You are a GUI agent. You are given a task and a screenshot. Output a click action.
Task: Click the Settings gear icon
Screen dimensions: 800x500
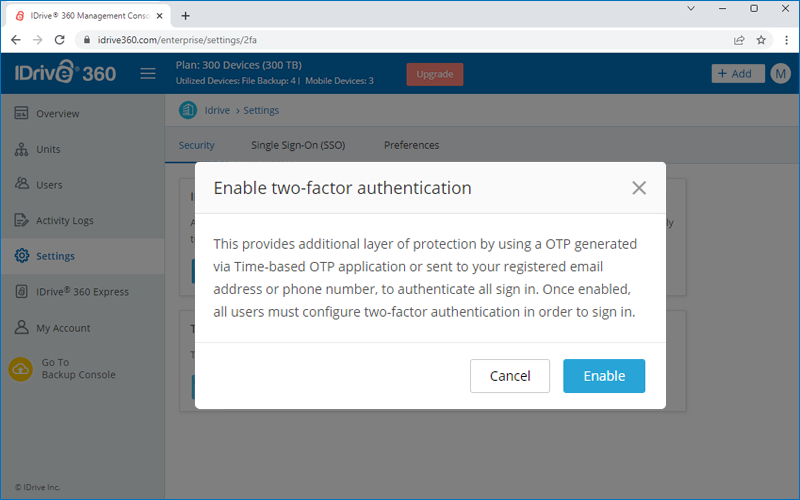(x=22, y=256)
